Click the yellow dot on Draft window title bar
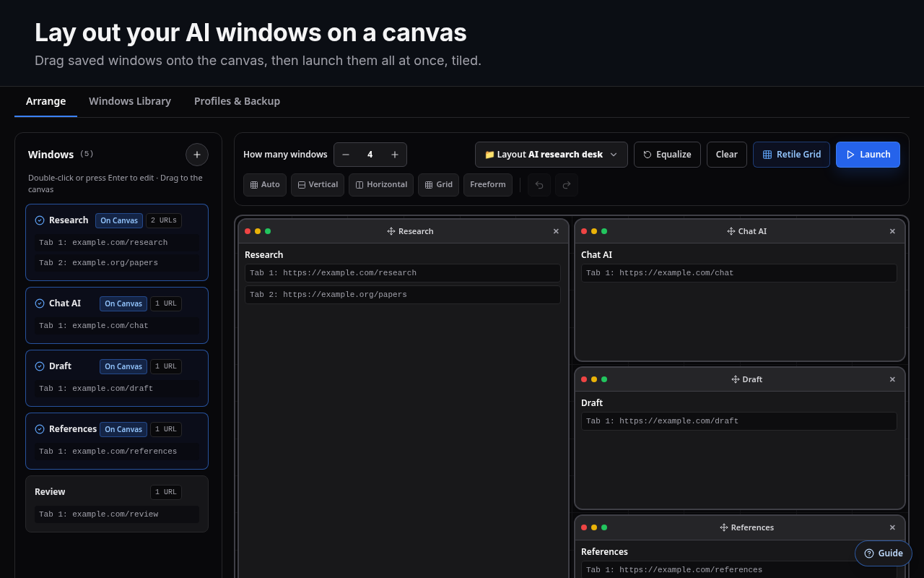The height and width of the screenshot is (578, 924). (594, 379)
